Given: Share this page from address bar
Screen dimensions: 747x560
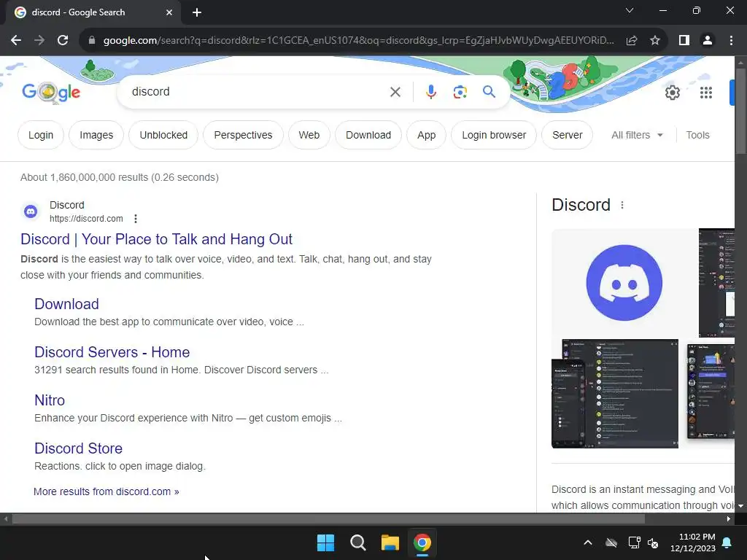Looking at the screenshot, I should (632, 41).
